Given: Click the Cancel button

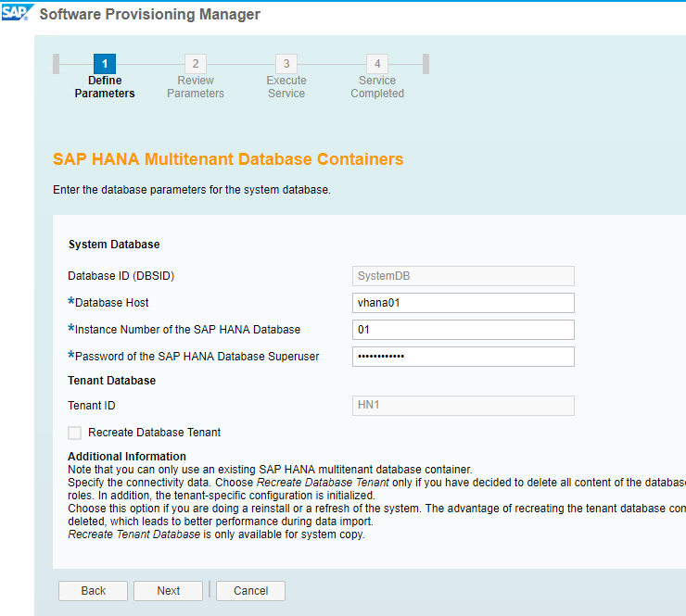Looking at the screenshot, I should pos(250,591).
